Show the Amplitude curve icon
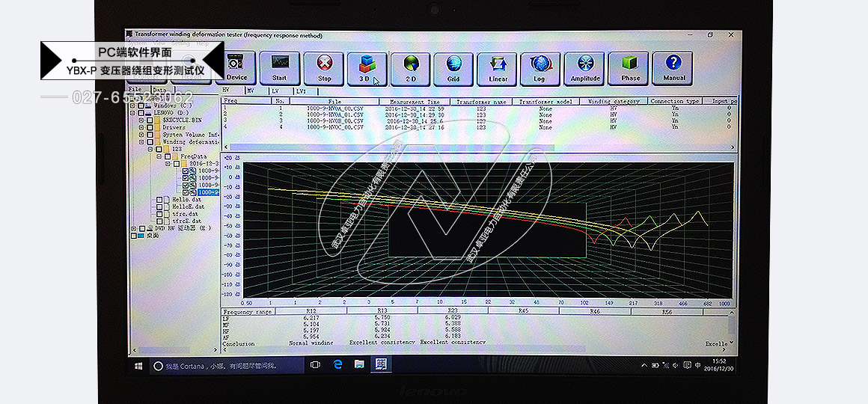868x404 pixels. click(585, 68)
